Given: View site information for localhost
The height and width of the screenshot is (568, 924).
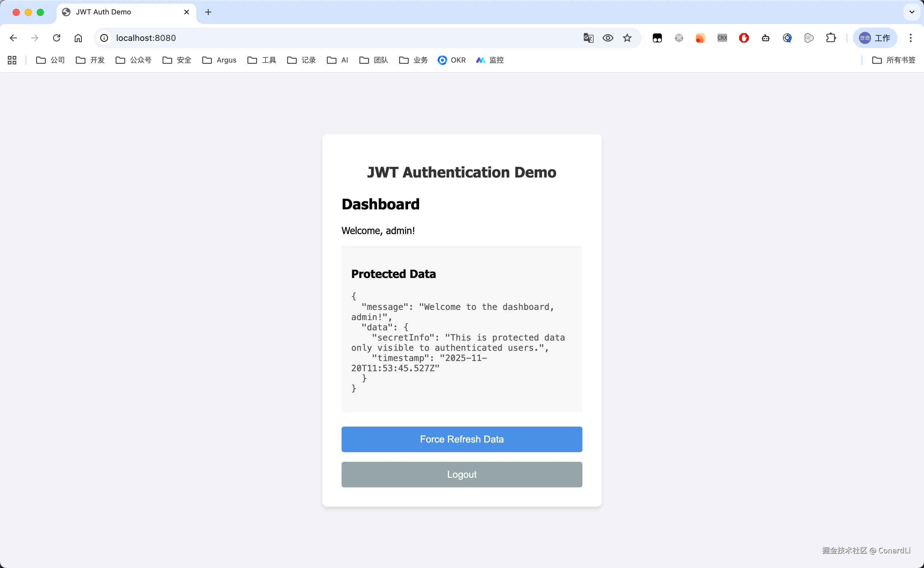Looking at the screenshot, I should (104, 38).
